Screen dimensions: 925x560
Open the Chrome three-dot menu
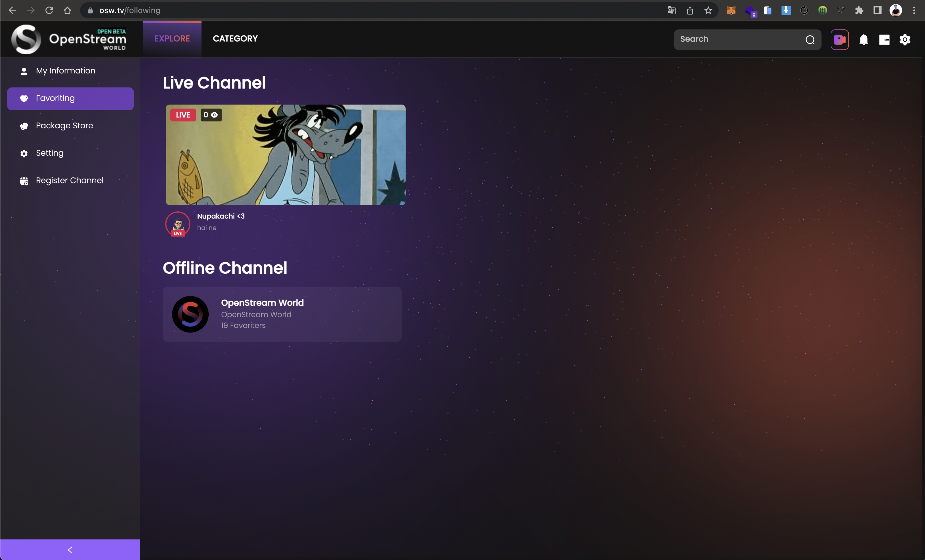click(x=914, y=11)
